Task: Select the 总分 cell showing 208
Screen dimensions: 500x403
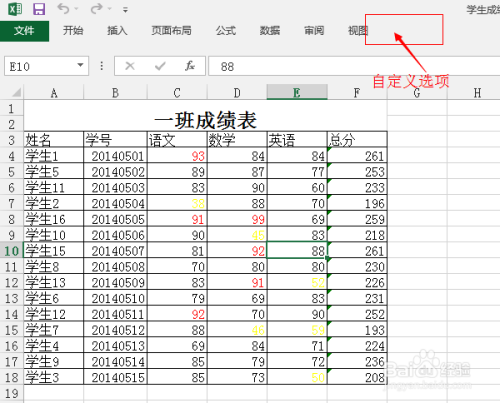Action: coord(357,377)
